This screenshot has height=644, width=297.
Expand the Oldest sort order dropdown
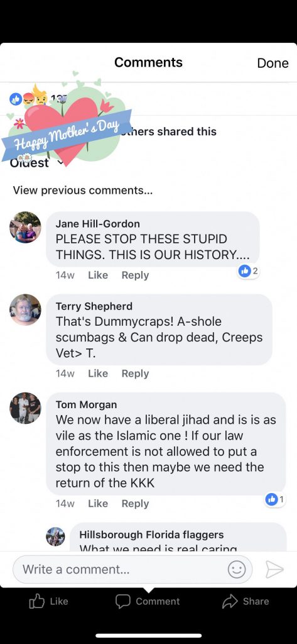[x=37, y=162]
